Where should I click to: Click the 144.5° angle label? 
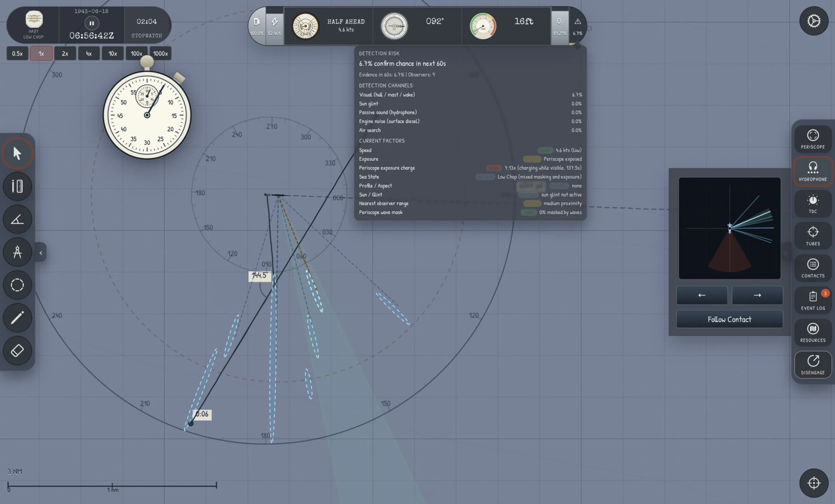[260, 276]
